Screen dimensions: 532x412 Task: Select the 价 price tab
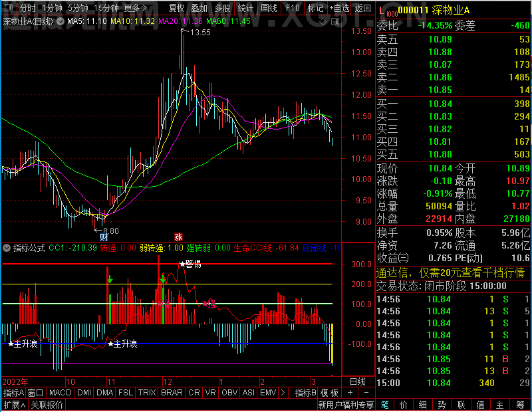click(404, 405)
